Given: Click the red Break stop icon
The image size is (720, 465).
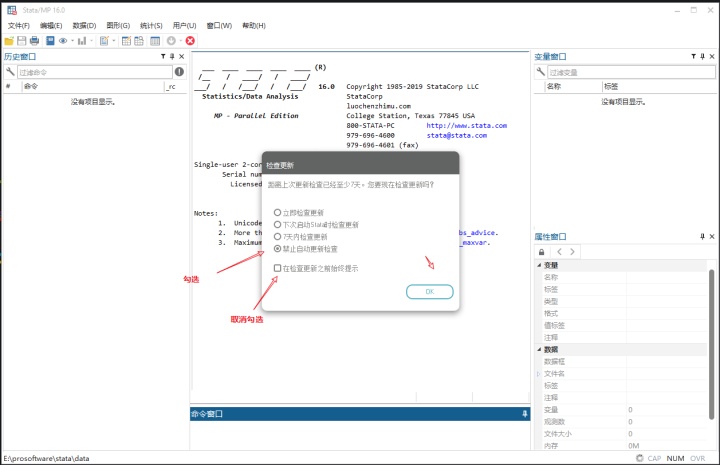Looking at the screenshot, I should [190, 41].
